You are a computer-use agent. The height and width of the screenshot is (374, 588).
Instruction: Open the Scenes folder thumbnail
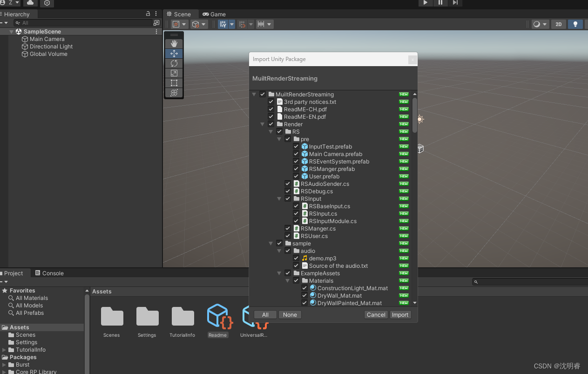112,317
